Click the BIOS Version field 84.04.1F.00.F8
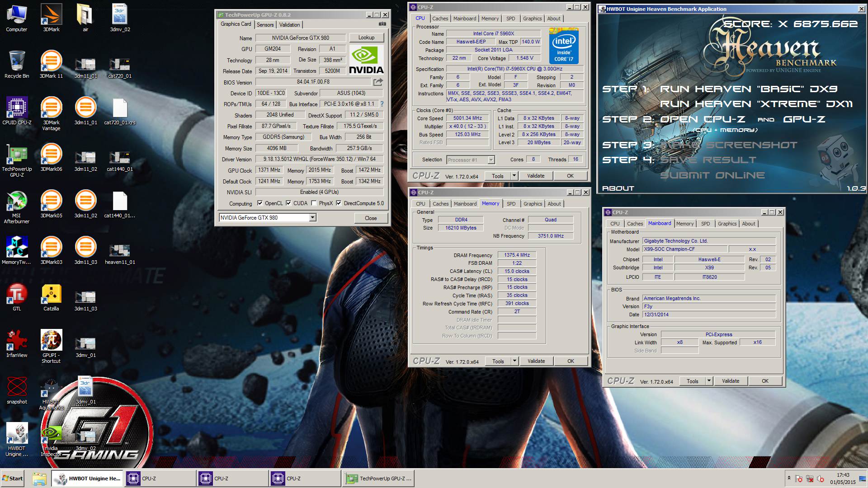Image resolution: width=868 pixels, height=488 pixels. click(x=313, y=82)
